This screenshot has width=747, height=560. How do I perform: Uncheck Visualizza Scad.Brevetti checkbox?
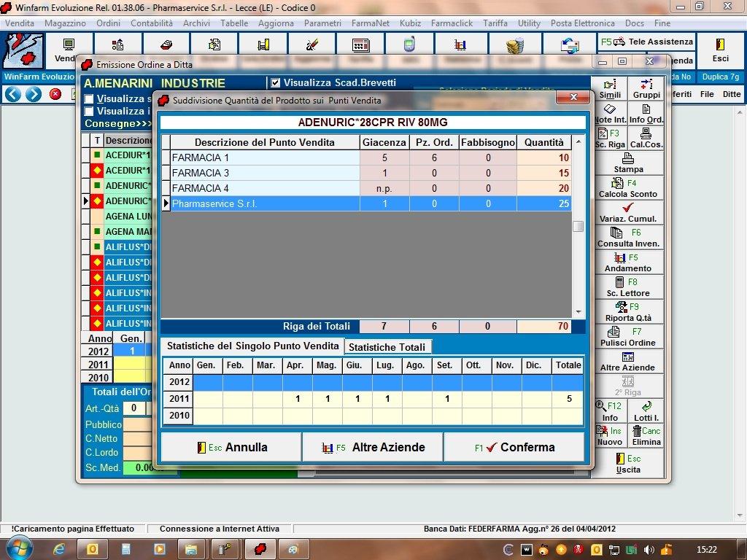275,83
